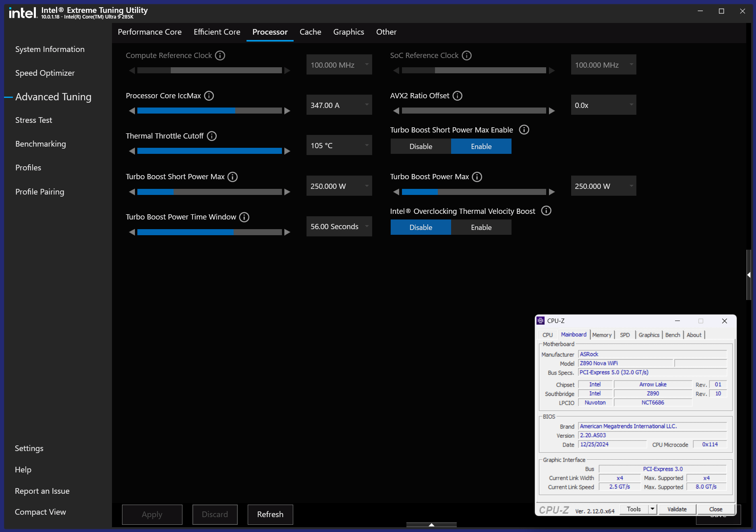
Task: Decrease Turbo Boost Power Time Window arrow
Action: (132, 232)
